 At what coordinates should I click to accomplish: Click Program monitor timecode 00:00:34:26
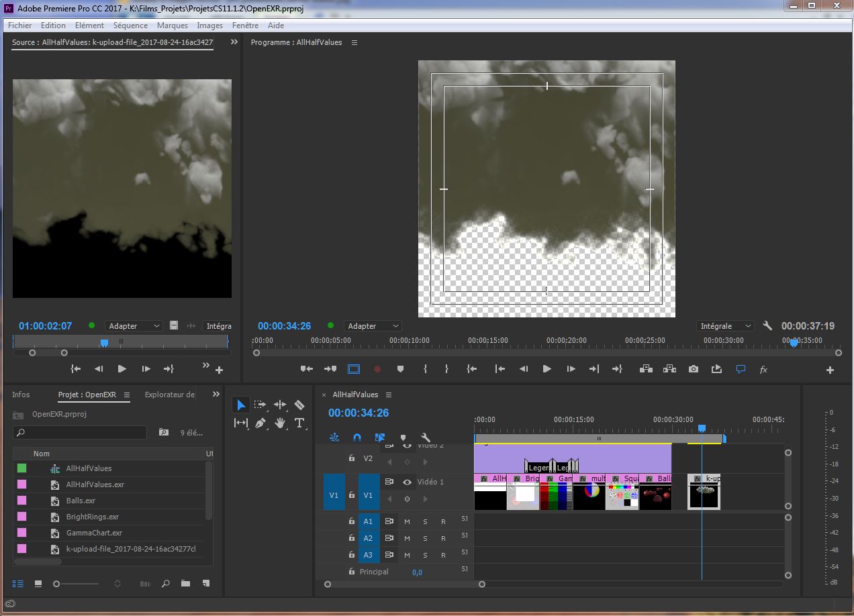point(285,326)
